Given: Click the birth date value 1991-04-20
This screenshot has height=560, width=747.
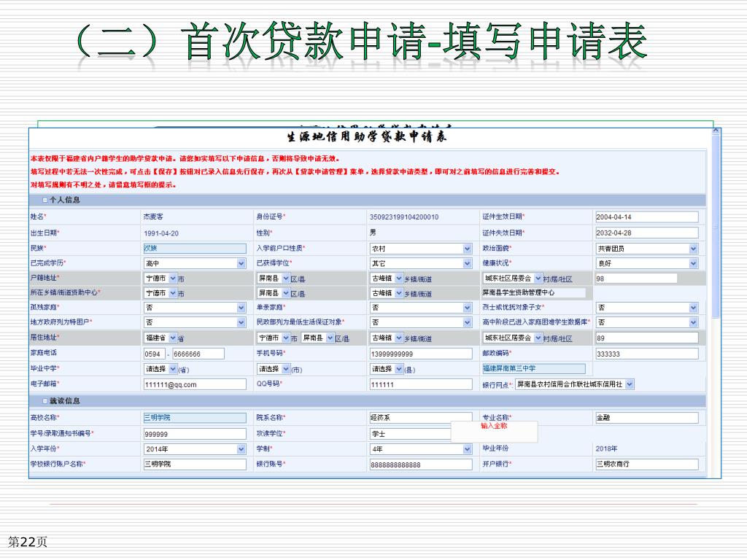Looking at the screenshot, I should 161,234.
